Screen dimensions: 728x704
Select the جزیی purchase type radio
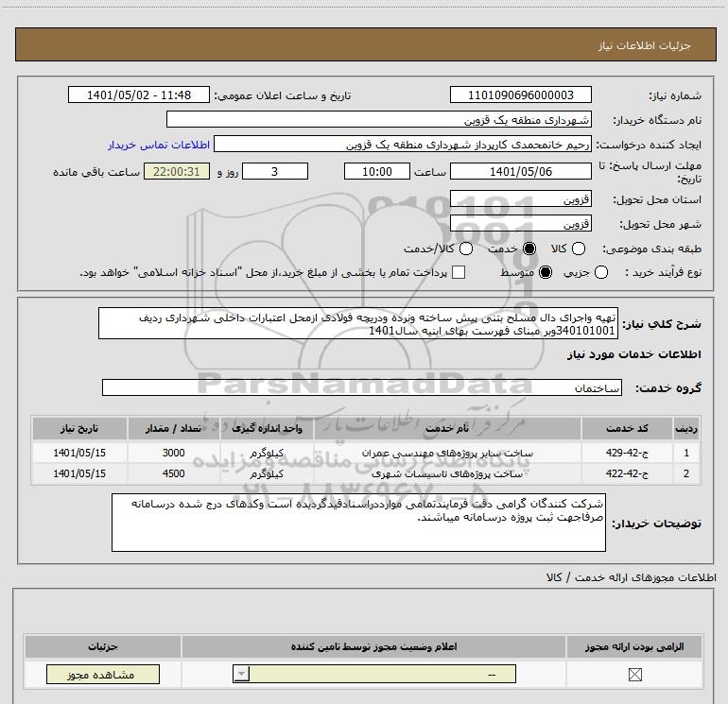pos(601,272)
